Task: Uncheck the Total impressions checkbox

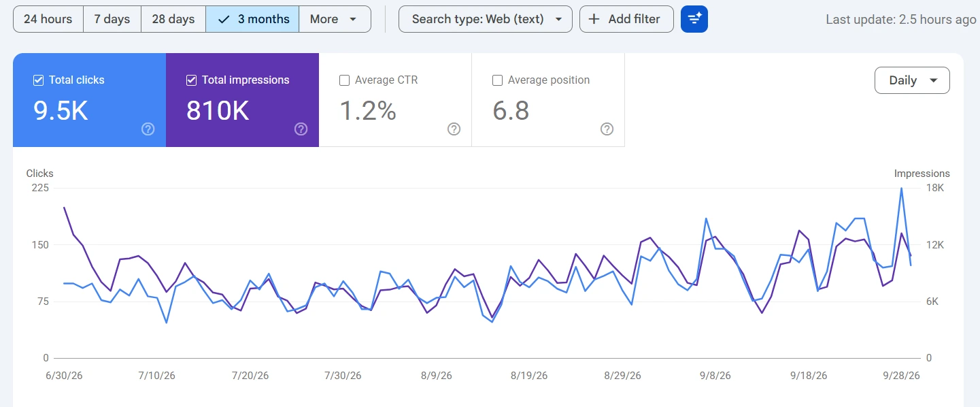Action: (x=192, y=80)
